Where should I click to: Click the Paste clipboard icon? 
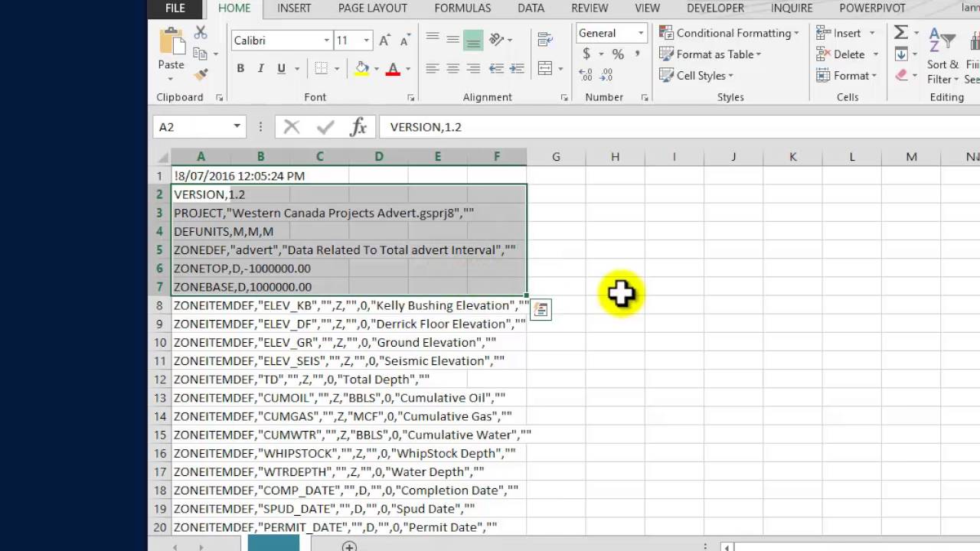pyautogui.click(x=171, y=42)
